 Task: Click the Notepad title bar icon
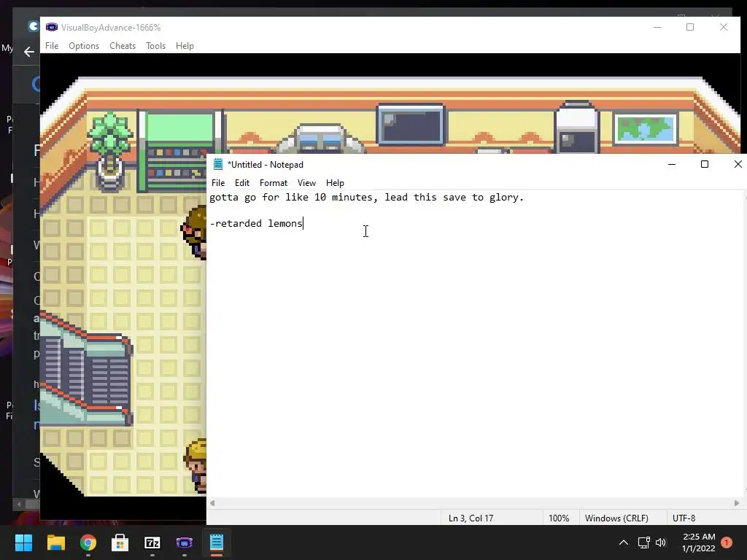[218, 164]
